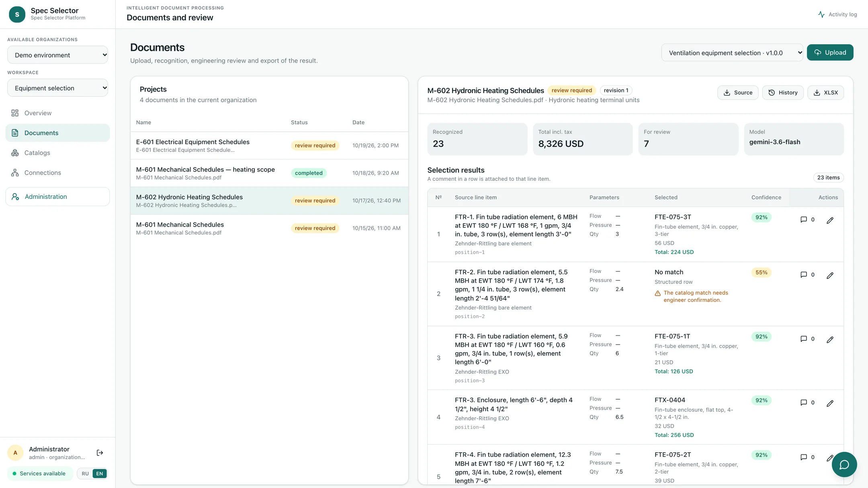Open Catalogs in the sidebar

tap(57, 153)
